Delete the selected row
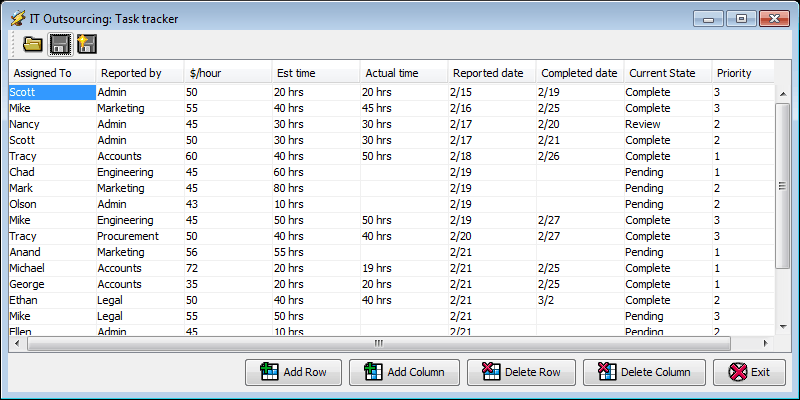800x400 pixels. point(521,372)
